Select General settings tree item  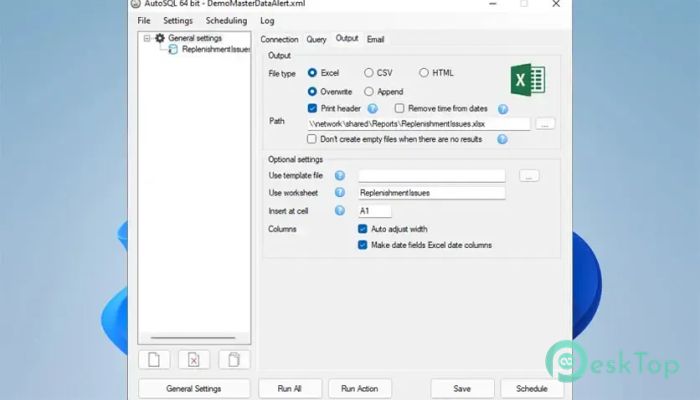point(195,38)
